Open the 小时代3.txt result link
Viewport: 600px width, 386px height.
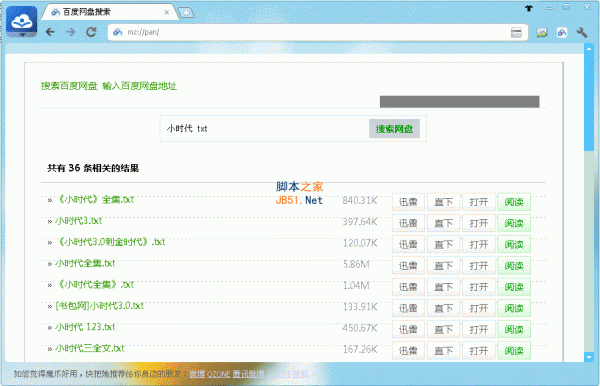click(79, 221)
